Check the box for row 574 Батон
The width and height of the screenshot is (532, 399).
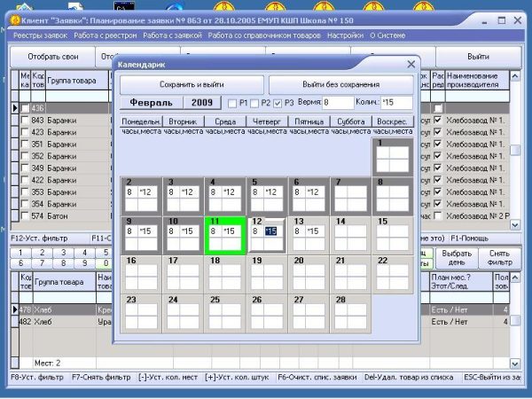25,215
